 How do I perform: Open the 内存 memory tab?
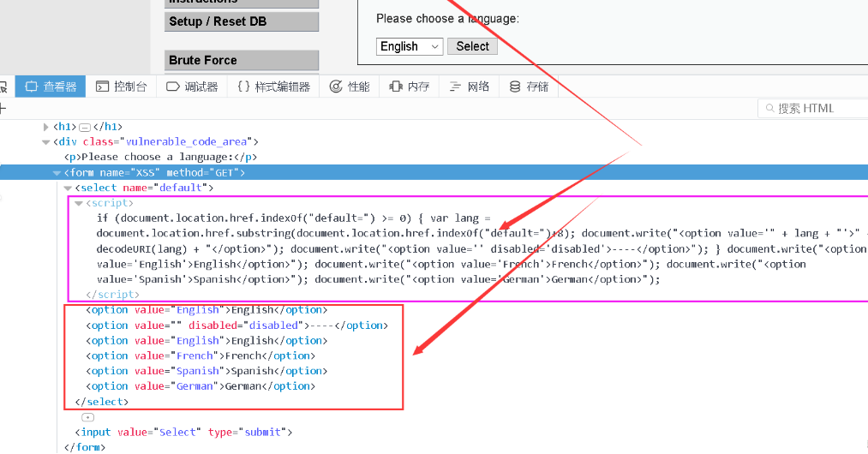click(x=409, y=87)
